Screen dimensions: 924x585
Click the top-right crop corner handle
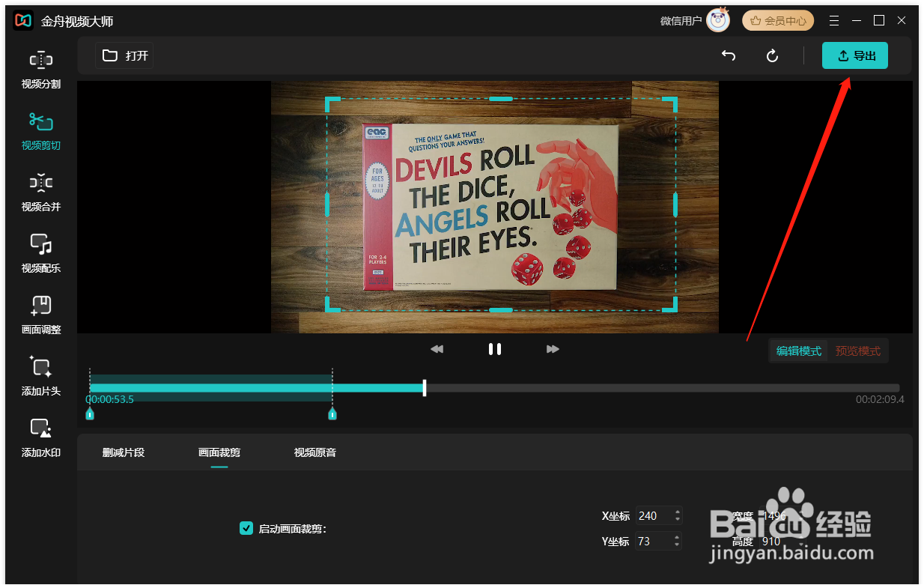(670, 104)
